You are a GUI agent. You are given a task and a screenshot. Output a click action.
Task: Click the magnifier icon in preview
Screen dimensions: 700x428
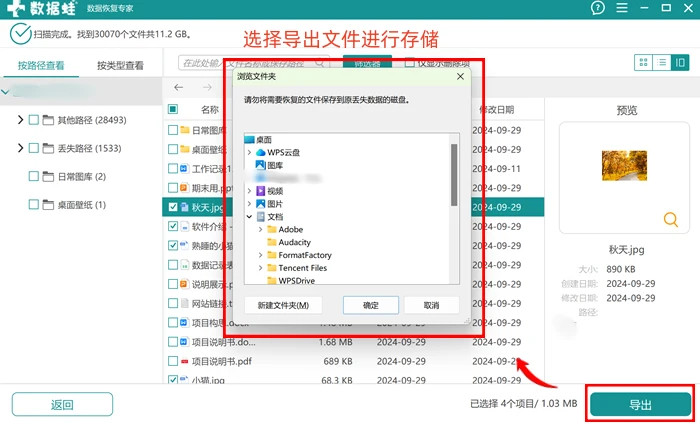tap(671, 220)
